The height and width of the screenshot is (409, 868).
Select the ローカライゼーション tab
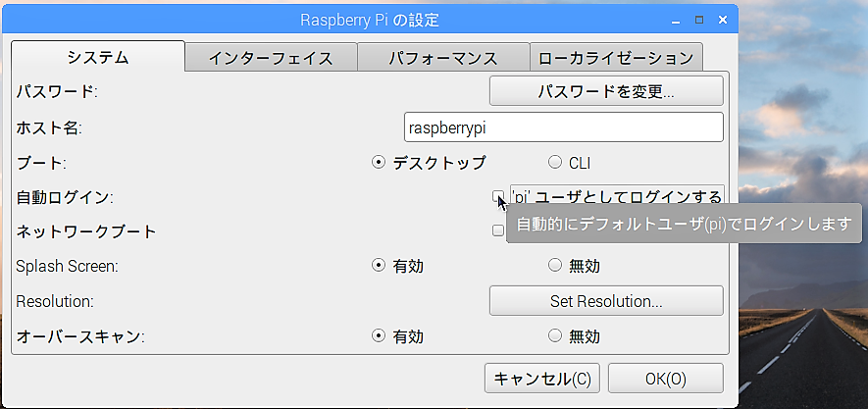(x=616, y=57)
